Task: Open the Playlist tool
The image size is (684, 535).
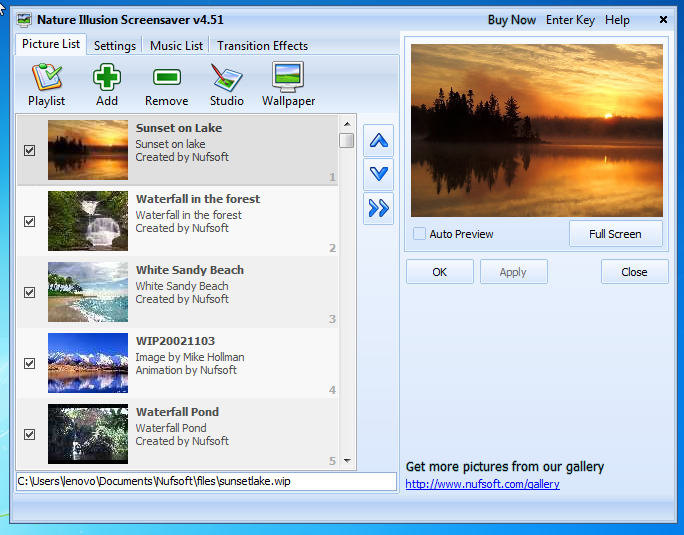Action: 46,85
